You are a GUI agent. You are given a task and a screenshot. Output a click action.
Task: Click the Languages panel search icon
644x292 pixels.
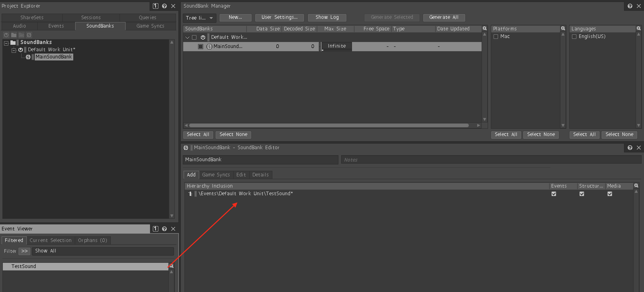click(638, 28)
